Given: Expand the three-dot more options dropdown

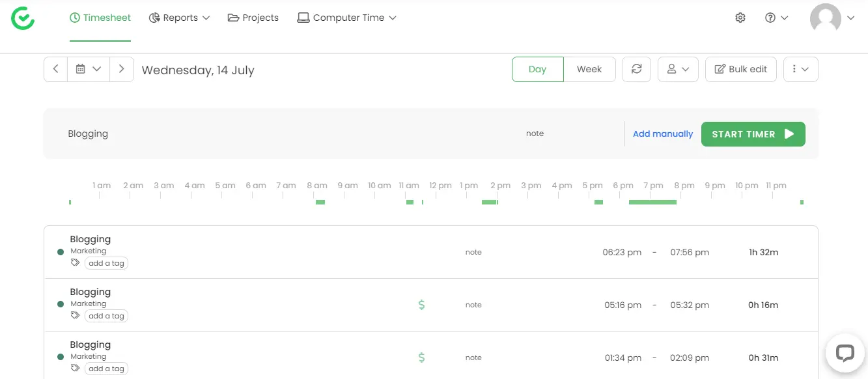Looking at the screenshot, I should click(x=800, y=69).
